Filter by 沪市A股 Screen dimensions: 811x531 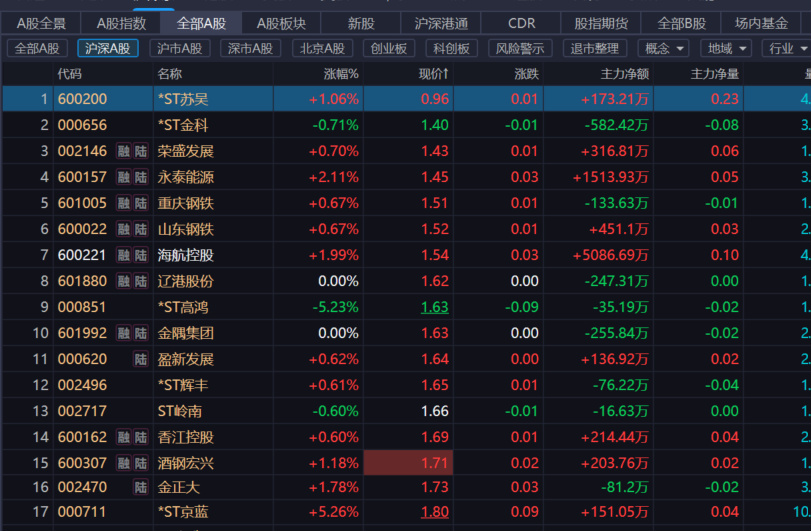(x=179, y=49)
